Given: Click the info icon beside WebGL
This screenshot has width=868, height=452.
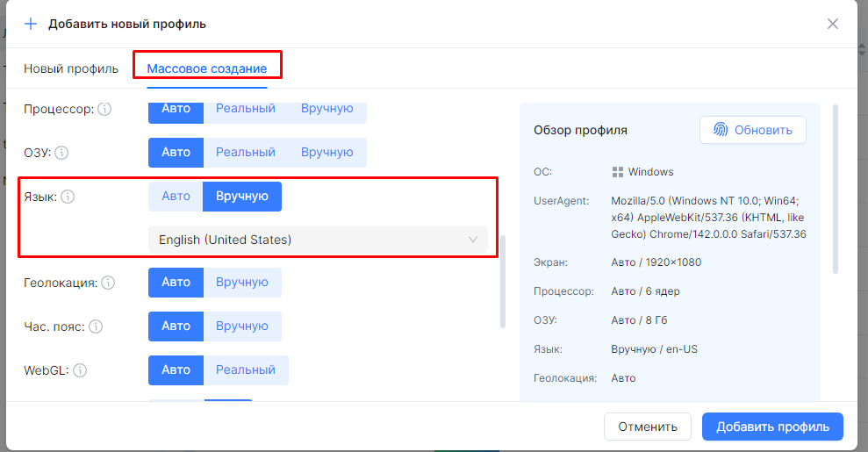Looking at the screenshot, I should tap(80, 370).
